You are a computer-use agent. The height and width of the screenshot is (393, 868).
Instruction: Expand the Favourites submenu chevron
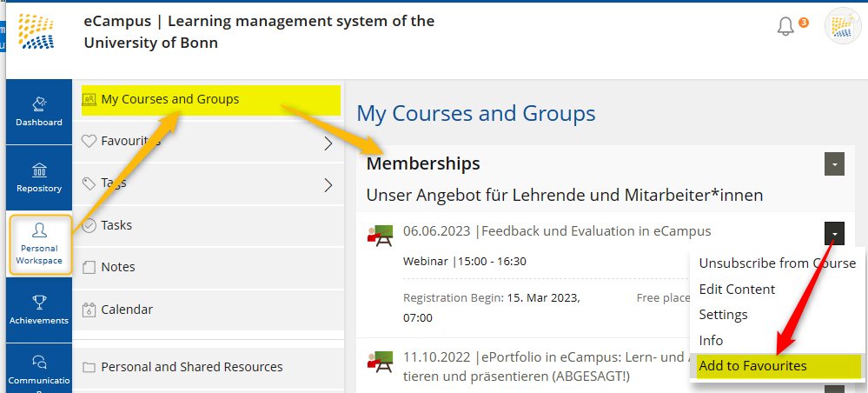click(x=328, y=143)
